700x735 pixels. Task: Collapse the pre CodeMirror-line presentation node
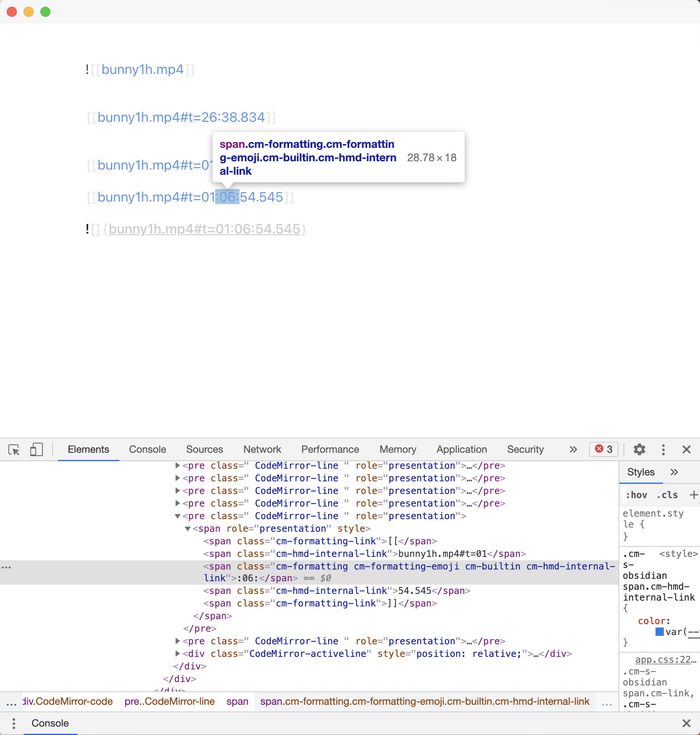coord(178,516)
